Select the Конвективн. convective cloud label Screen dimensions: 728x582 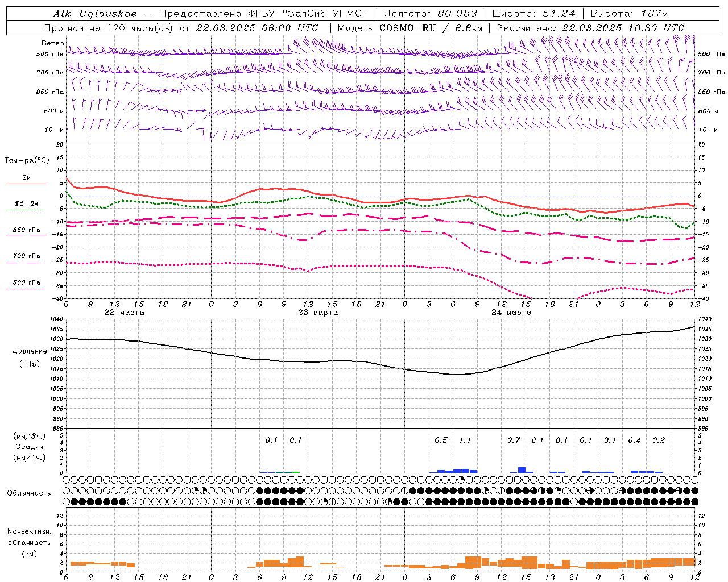29,531
